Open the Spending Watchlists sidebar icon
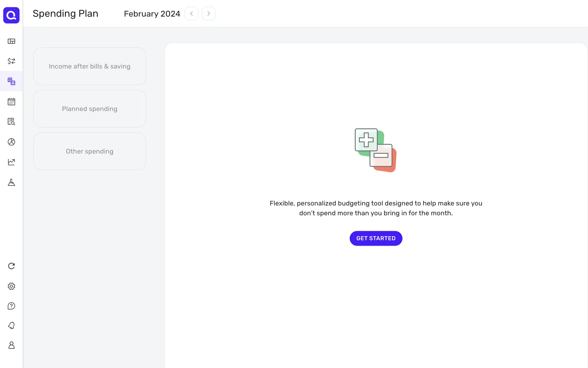The height and width of the screenshot is (368, 588). coord(11,122)
